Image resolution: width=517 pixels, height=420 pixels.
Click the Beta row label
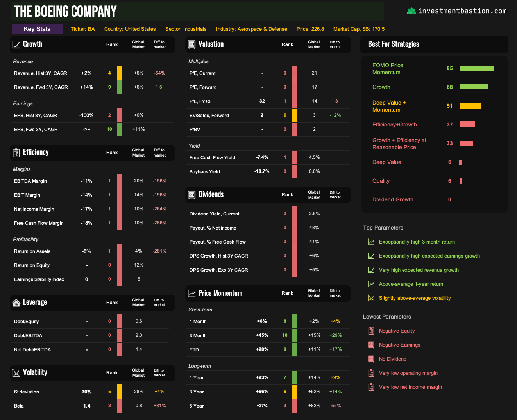tap(19, 406)
